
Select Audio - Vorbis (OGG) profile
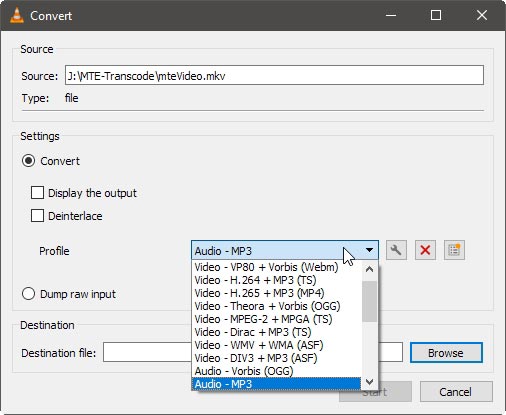pyautogui.click(x=277, y=371)
